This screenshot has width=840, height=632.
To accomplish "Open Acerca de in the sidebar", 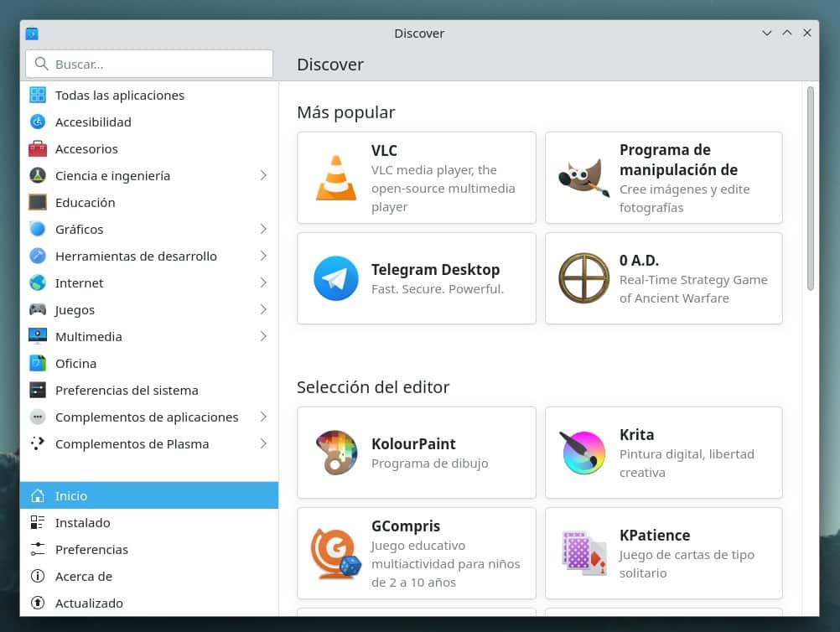I will 84,576.
